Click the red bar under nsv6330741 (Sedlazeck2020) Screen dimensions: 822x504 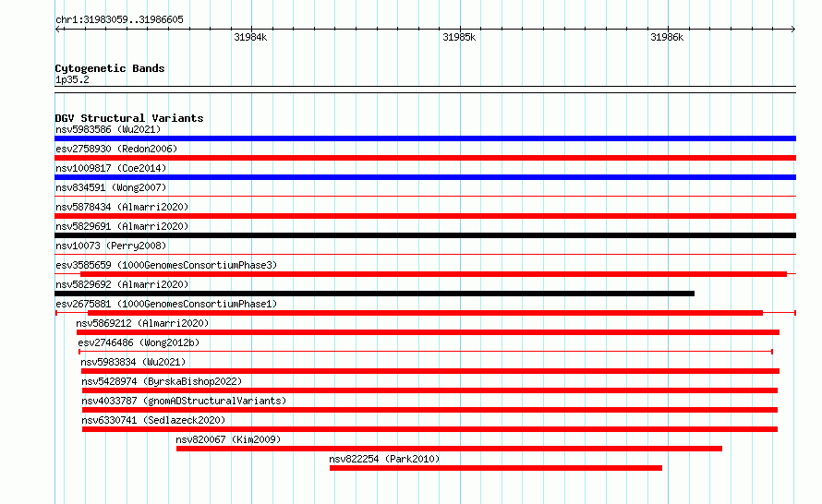[429, 429]
